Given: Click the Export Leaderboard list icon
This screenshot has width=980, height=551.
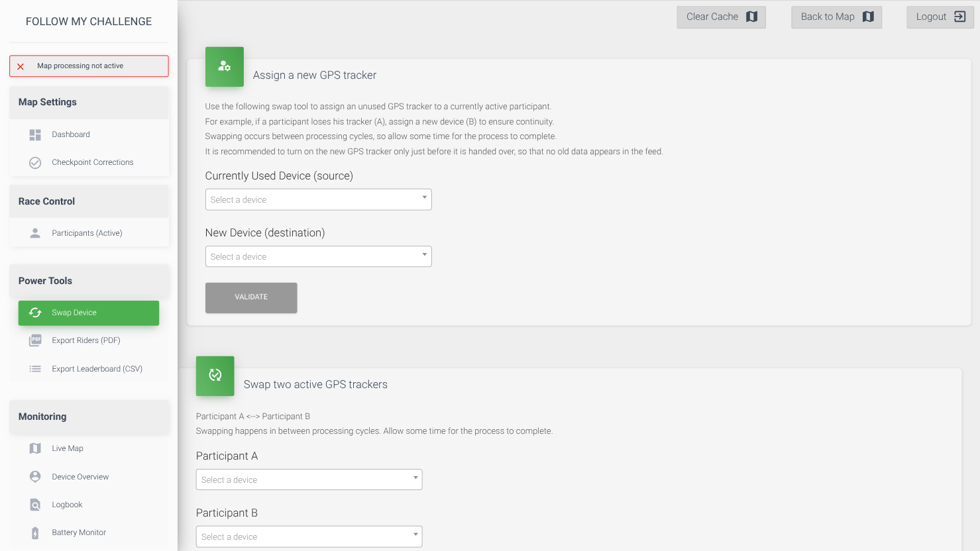Looking at the screenshot, I should pyautogui.click(x=35, y=369).
